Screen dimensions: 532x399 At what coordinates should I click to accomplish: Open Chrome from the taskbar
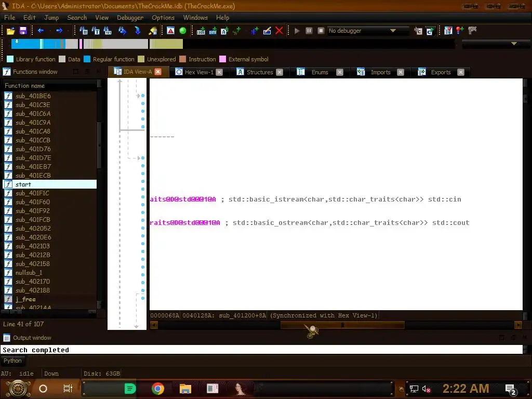(x=158, y=389)
